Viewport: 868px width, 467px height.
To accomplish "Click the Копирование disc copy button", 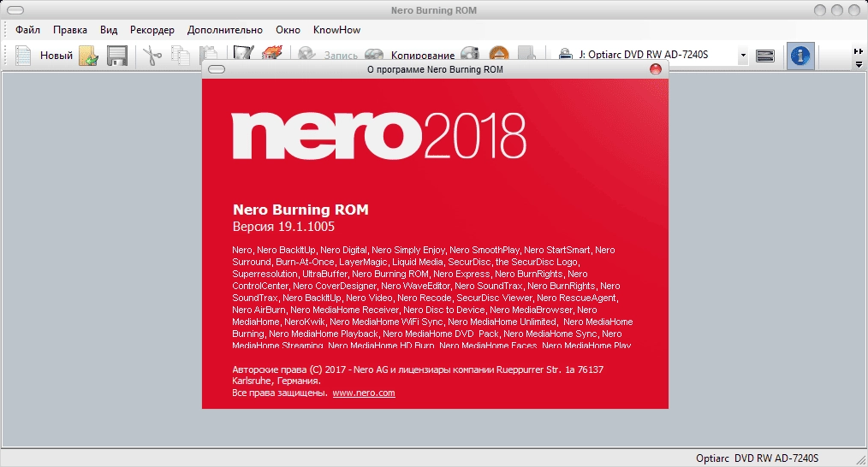I will point(410,54).
